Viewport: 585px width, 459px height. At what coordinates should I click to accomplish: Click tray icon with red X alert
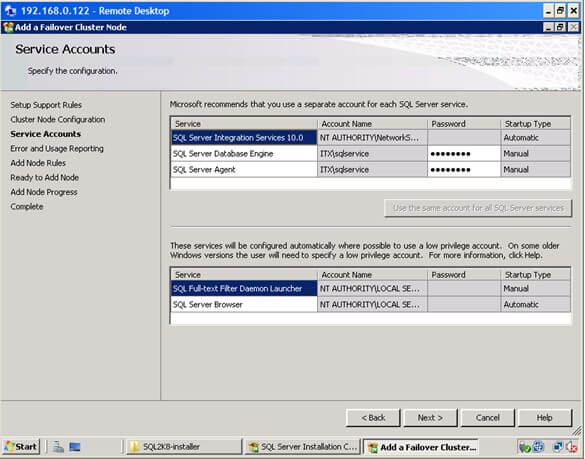pos(572,447)
